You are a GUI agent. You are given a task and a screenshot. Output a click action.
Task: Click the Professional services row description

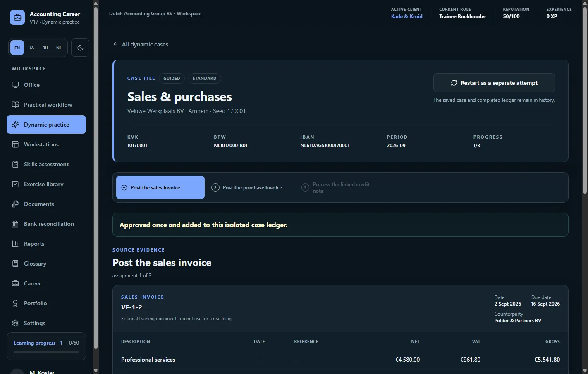(148, 360)
